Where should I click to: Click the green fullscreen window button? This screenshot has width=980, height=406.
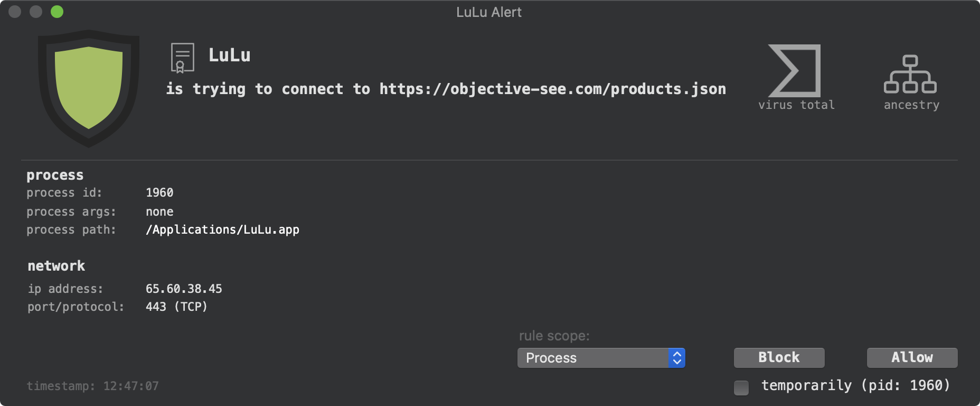point(57,12)
